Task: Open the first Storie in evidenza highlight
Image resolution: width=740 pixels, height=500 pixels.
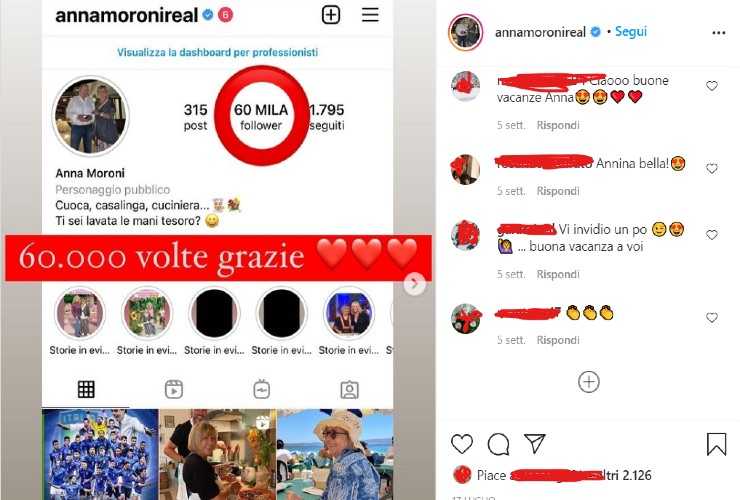Action: click(x=80, y=314)
